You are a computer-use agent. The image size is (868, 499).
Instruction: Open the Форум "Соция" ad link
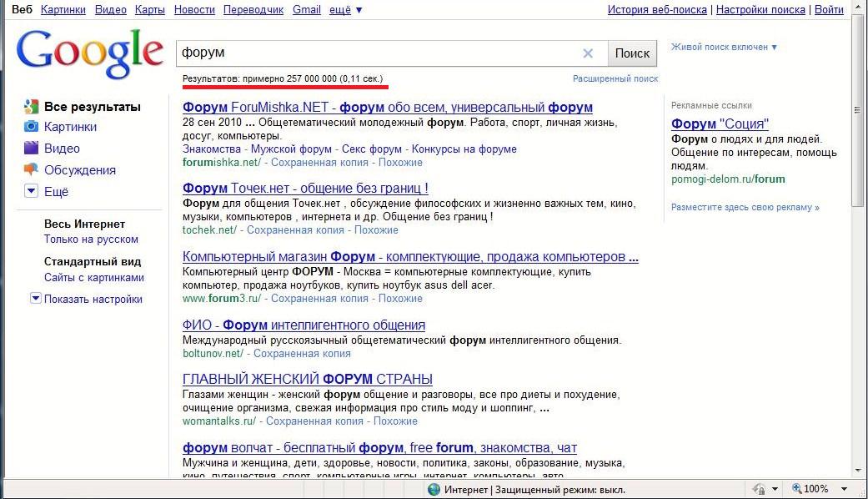720,124
